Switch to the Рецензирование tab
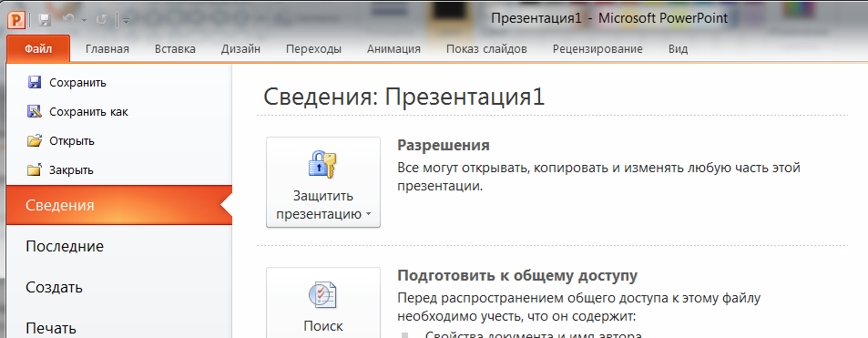The image size is (868, 338). coord(597,49)
